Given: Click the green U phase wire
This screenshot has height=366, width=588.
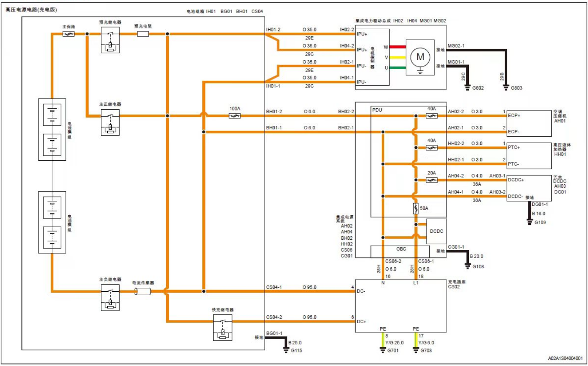Looking at the screenshot, I should click(398, 67).
